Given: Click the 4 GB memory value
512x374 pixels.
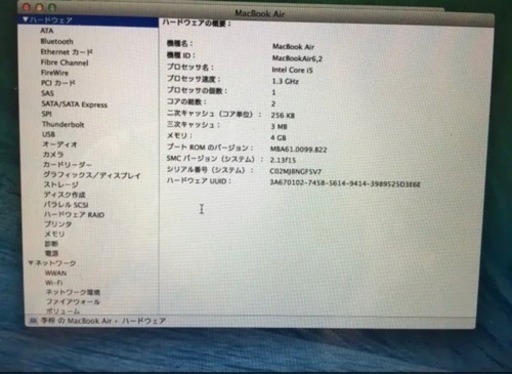Looking at the screenshot, I should pyautogui.click(x=278, y=138).
